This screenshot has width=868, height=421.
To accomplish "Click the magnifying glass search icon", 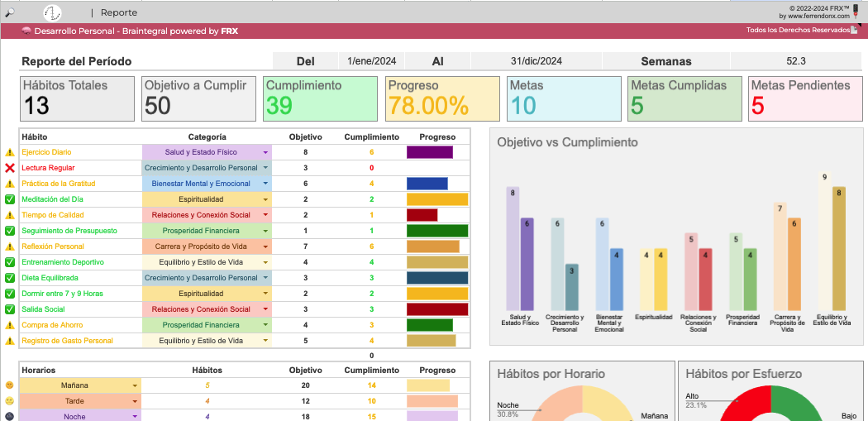I will click(x=9, y=12).
